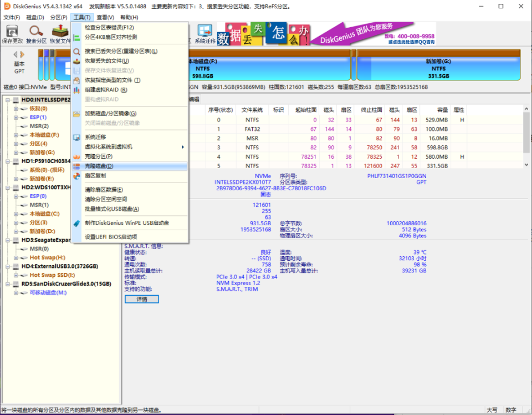532x415 pixels.
Task: Select RD5:SanDiskCruzerGlide3.0(15GB) disk
Action: pos(66,284)
